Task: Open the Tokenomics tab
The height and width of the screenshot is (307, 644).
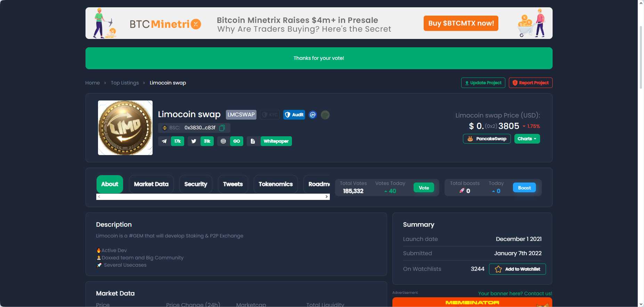Action: [x=276, y=184]
